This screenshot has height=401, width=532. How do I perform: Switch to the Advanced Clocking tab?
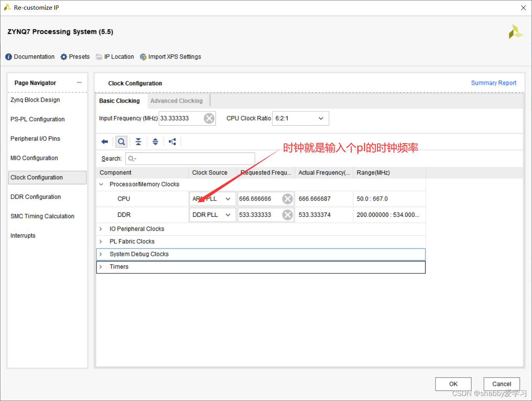177,101
